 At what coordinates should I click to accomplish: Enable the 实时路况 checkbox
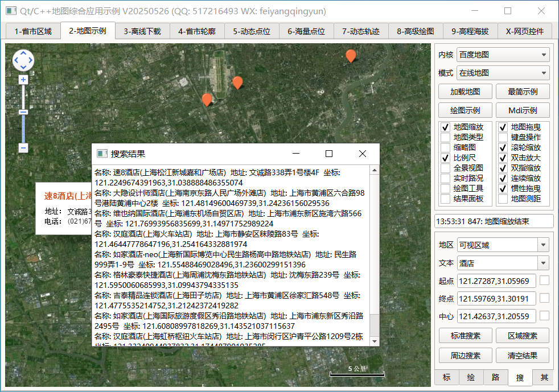pyautogui.click(x=445, y=178)
